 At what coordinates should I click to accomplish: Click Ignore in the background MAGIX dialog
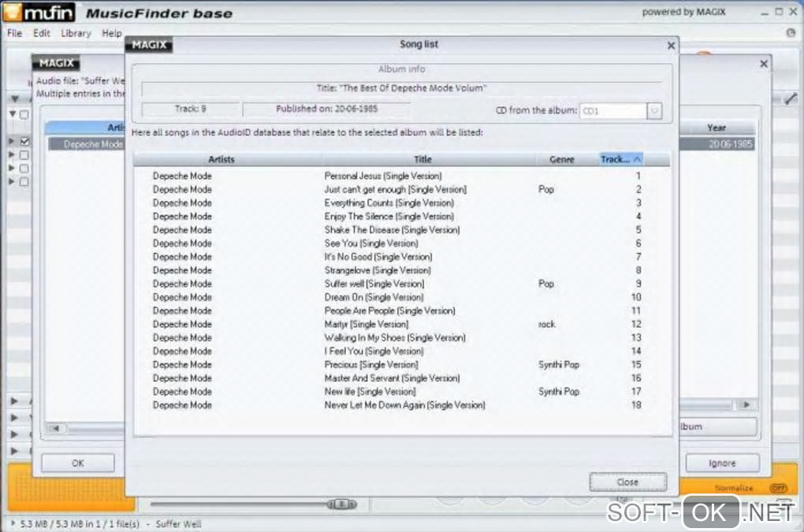[x=722, y=463]
